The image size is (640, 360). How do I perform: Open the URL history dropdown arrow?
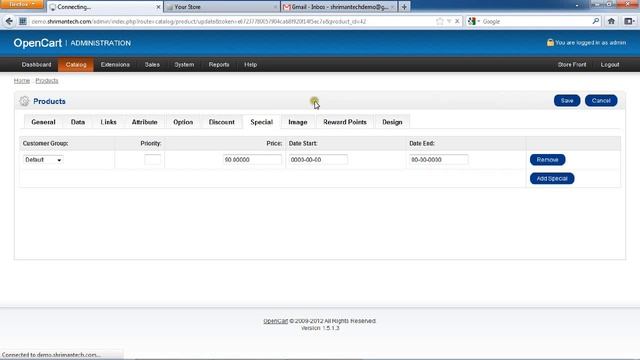click(449, 21)
